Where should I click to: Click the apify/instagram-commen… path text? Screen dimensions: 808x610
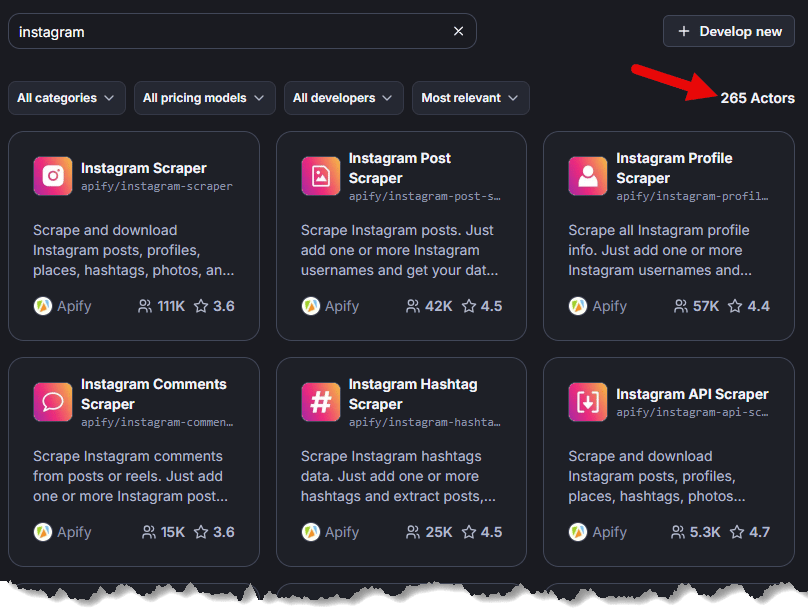tap(157, 422)
